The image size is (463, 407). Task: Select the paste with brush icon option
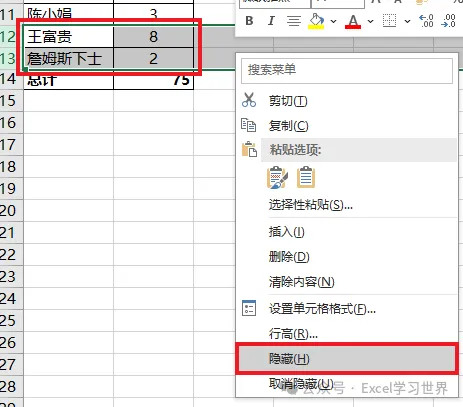coord(277,177)
